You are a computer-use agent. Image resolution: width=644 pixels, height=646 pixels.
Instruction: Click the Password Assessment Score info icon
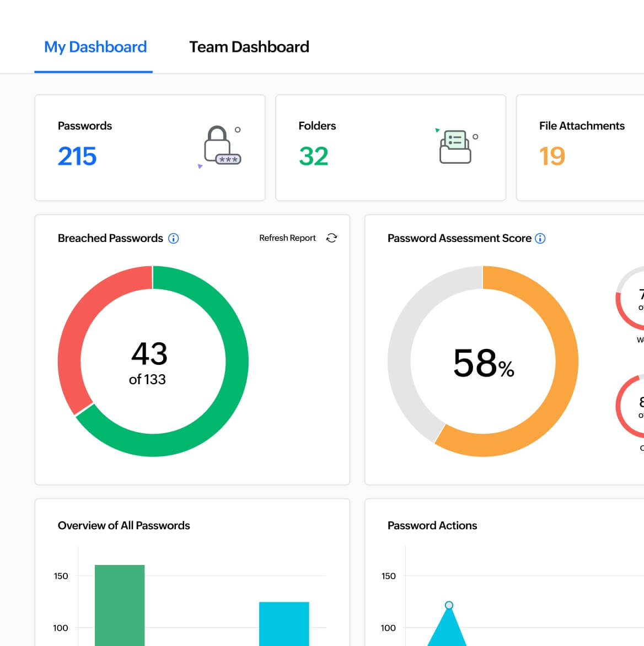[x=540, y=238]
